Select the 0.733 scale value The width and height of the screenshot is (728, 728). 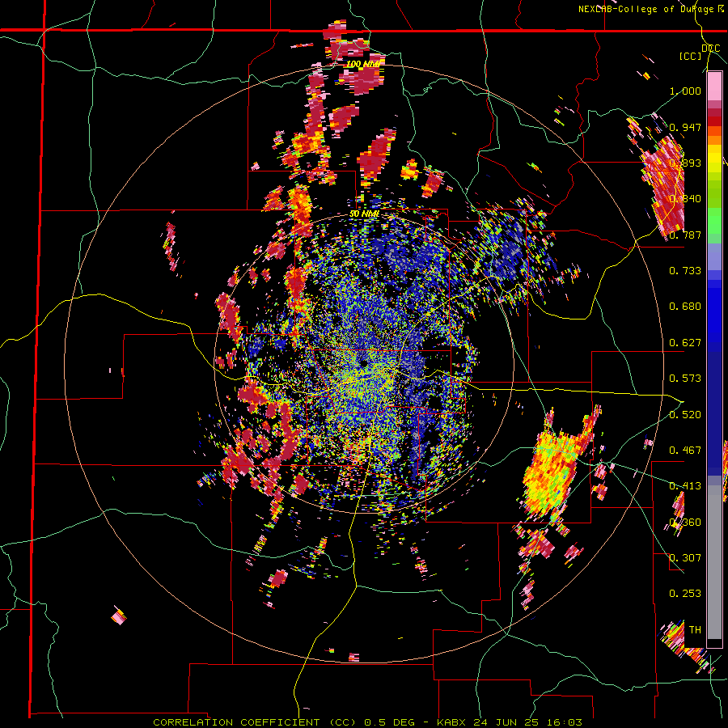click(x=685, y=271)
